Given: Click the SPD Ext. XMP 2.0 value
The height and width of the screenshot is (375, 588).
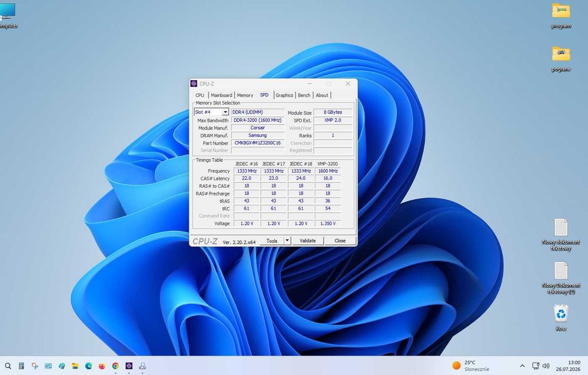Looking at the screenshot, I should [x=333, y=120].
